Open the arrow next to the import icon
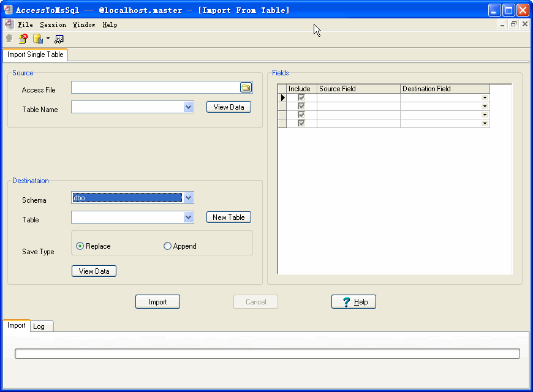533x392 pixels. [x=48, y=39]
